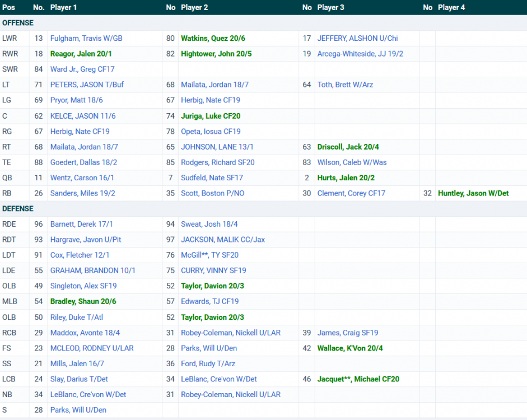527x420 pixels.
Task: Open Huntley, Jason W/Det link
Action: tap(473, 193)
